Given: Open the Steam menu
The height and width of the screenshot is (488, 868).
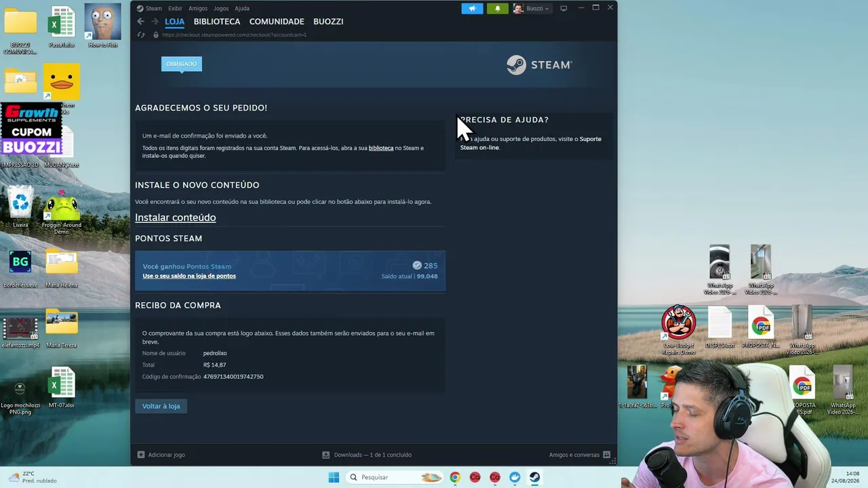Looking at the screenshot, I should click(154, 9).
